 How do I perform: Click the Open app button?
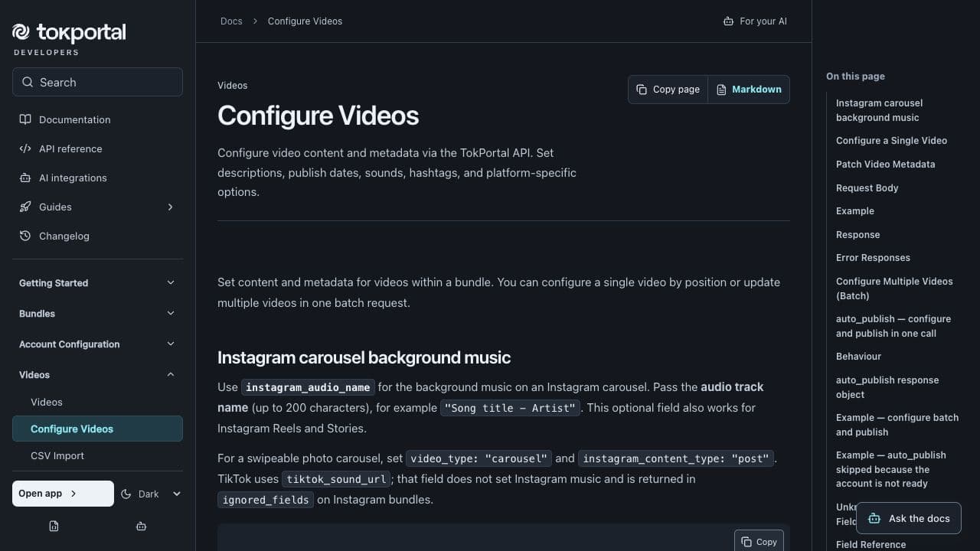coord(63,494)
